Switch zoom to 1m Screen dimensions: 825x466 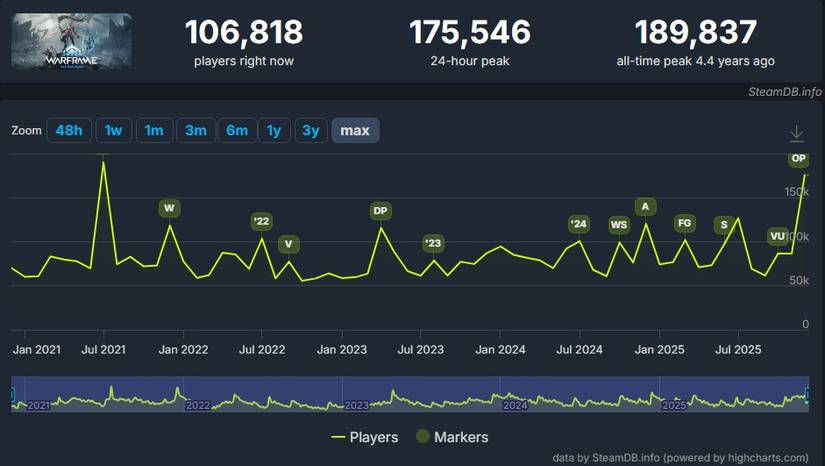(154, 130)
